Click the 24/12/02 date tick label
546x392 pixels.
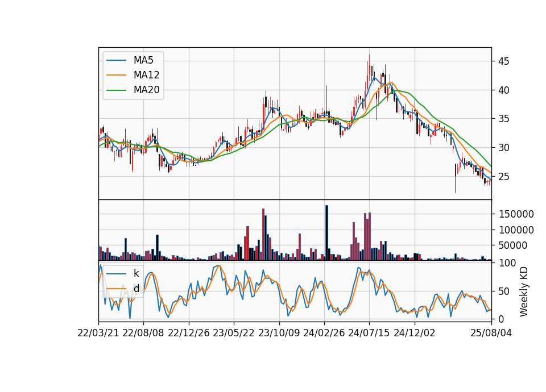click(x=415, y=333)
